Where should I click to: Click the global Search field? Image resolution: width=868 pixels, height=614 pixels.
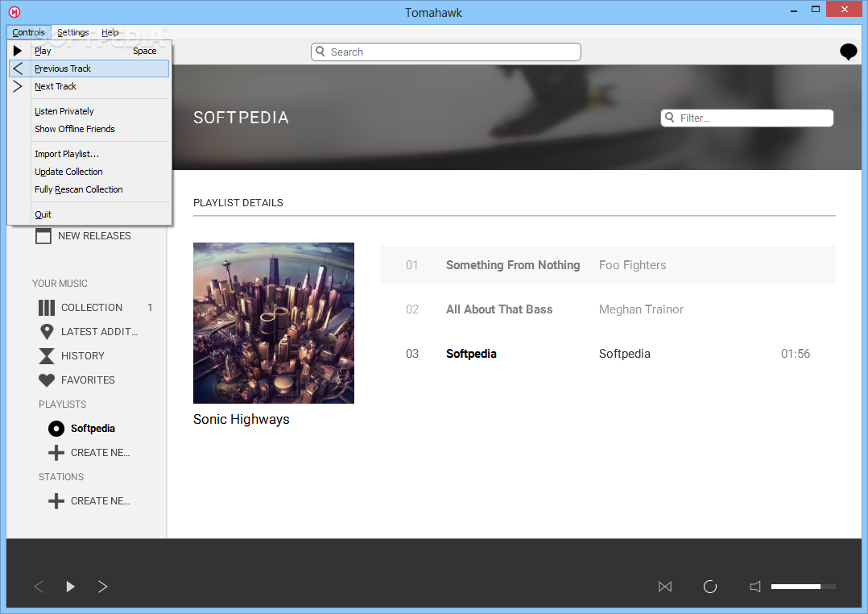coord(445,52)
